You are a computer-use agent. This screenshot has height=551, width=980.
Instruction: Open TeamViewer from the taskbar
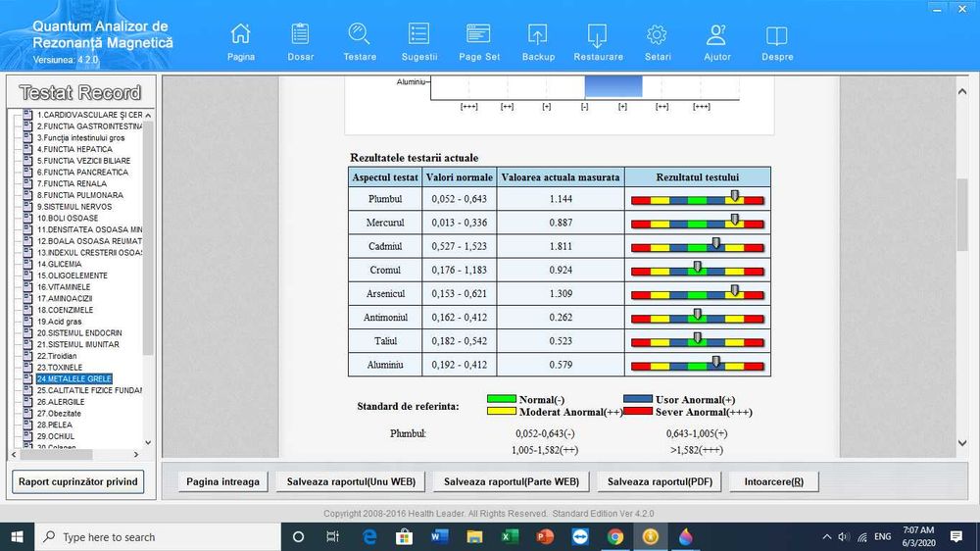coord(580,536)
